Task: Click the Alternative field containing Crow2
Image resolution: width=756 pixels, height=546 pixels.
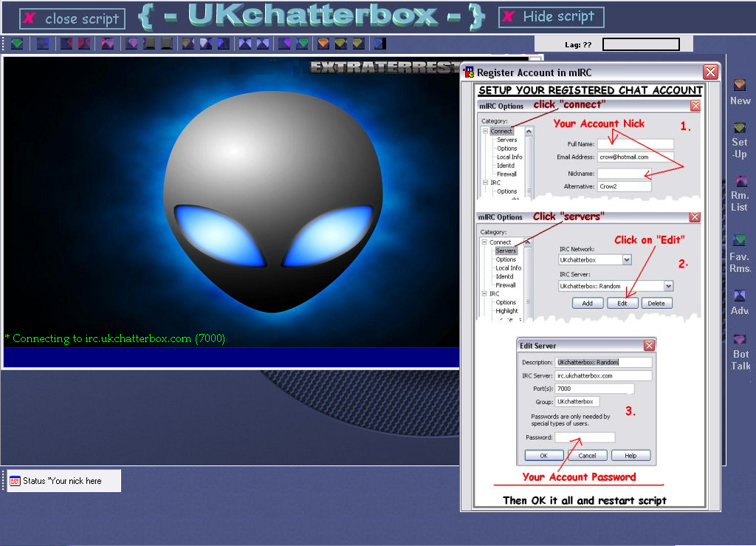Action: click(x=625, y=186)
